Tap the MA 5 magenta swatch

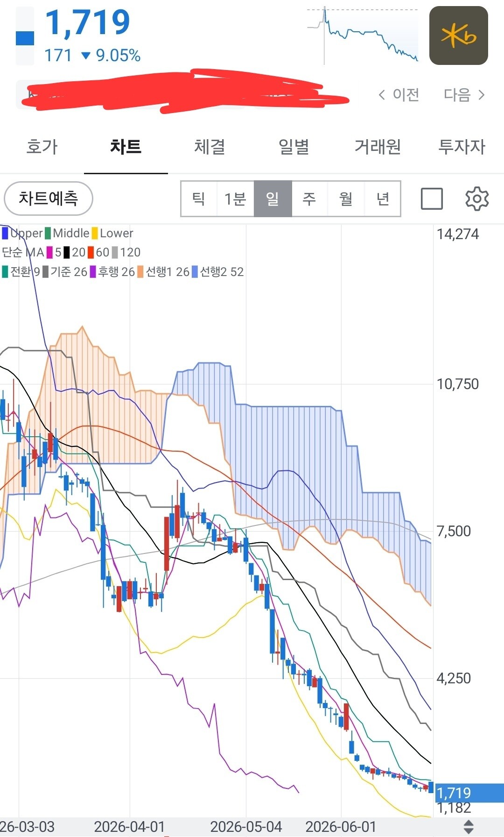[x=50, y=252]
